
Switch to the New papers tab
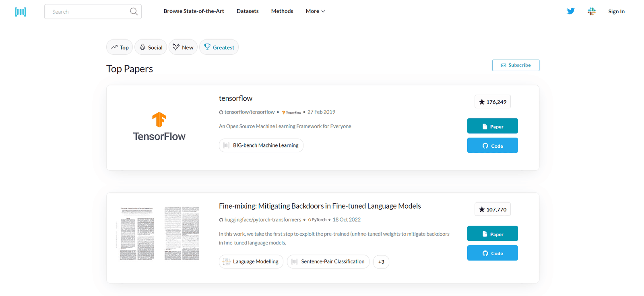[183, 47]
